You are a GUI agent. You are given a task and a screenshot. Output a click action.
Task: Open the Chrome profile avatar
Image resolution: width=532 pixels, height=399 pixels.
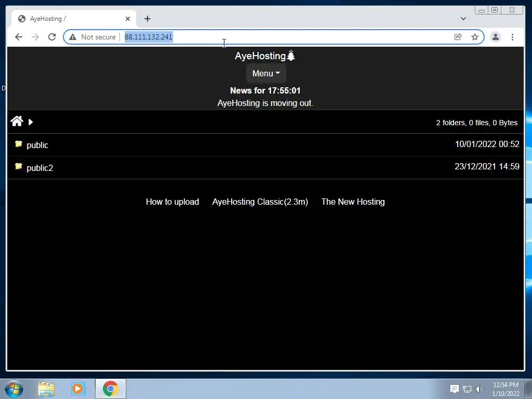click(x=495, y=37)
